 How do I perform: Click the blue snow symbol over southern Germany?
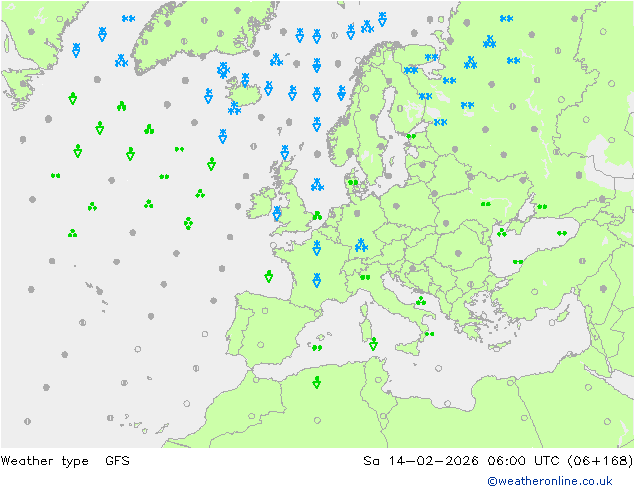(x=361, y=245)
